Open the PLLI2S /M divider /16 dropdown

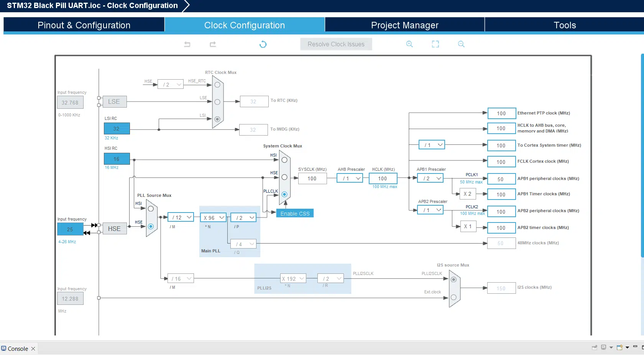pyautogui.click(x=181, y=278)
